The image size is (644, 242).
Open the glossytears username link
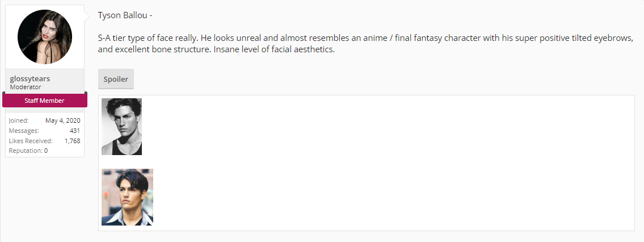(x=30, y=79)
